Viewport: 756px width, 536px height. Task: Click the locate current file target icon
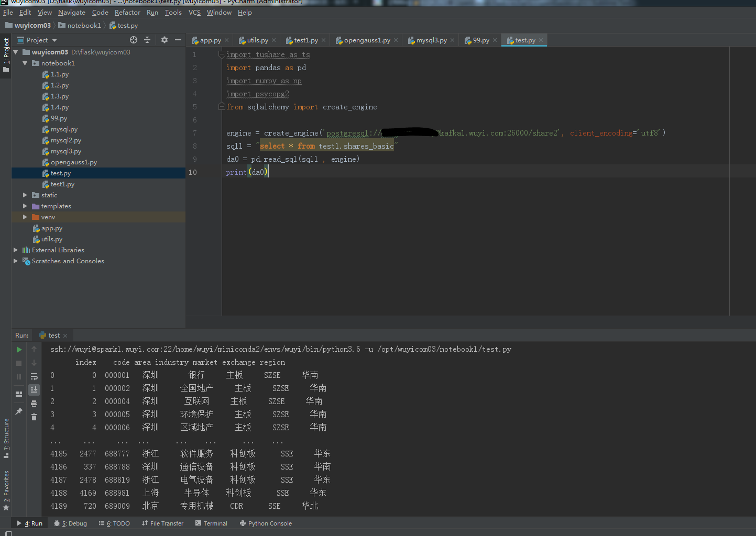tap(134, 40)
